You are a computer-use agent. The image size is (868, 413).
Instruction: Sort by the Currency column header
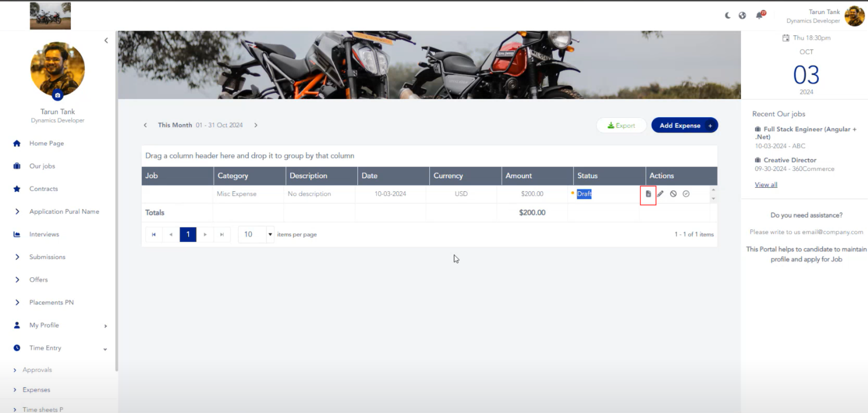point(465,176)
